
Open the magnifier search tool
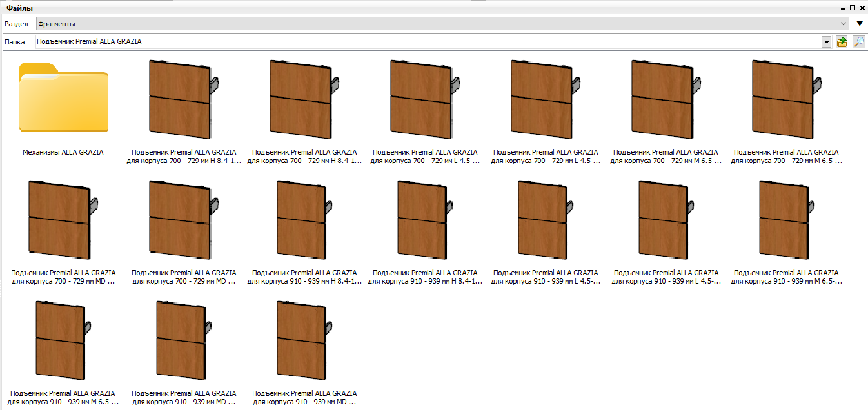[859, 42]
